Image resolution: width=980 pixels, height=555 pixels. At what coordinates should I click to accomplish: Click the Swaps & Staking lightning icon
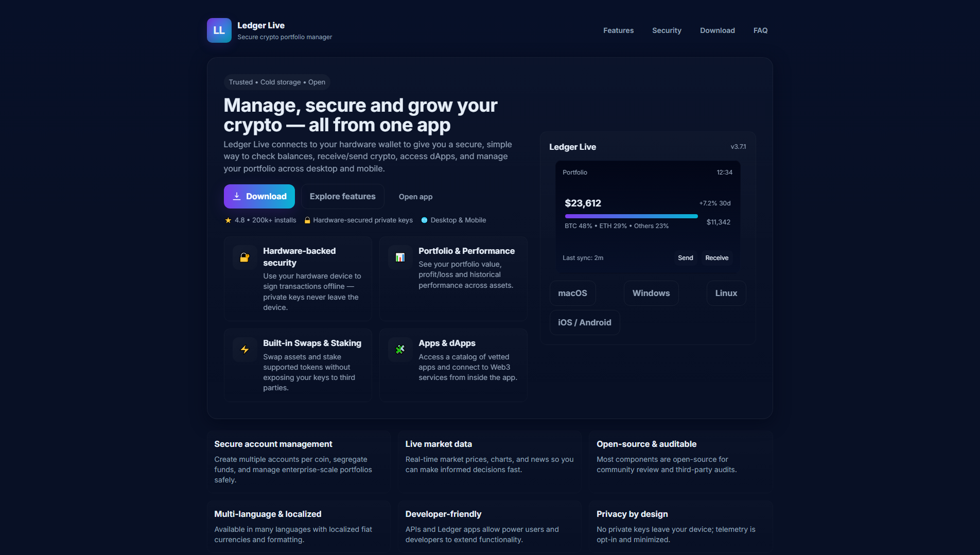(244, 350)
